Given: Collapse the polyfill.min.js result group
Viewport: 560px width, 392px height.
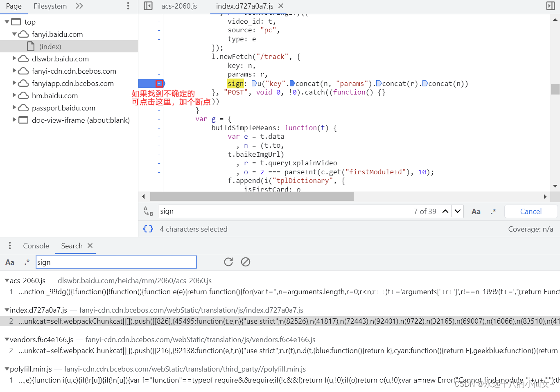Looking at the screenshot, I should [x=7, y=369].
